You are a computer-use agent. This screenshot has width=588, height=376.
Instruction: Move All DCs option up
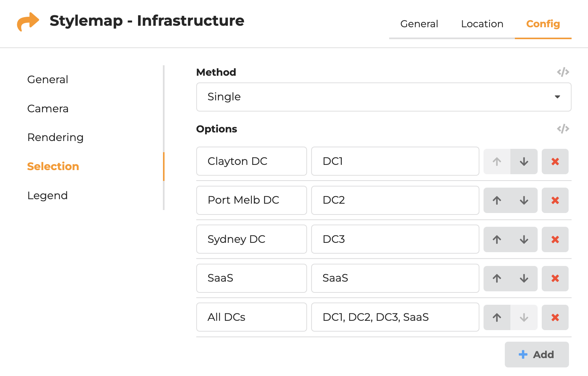497,317
